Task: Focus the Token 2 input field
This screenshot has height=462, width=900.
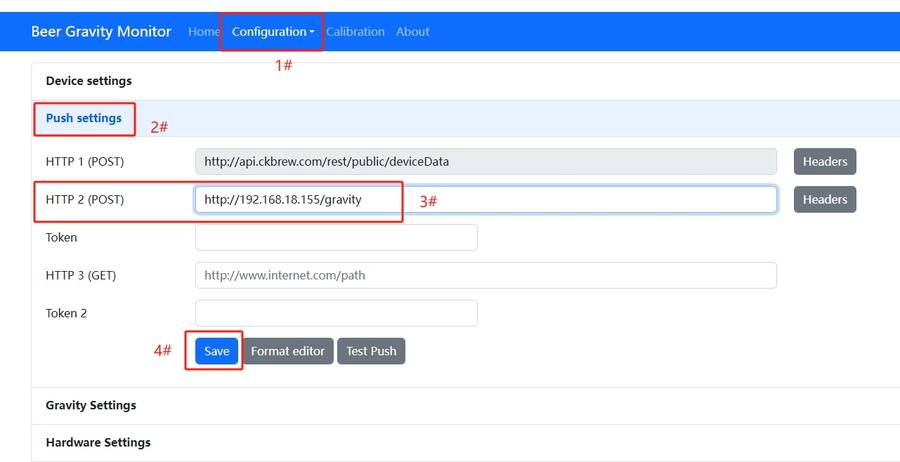Action: [x=336, y=313]
